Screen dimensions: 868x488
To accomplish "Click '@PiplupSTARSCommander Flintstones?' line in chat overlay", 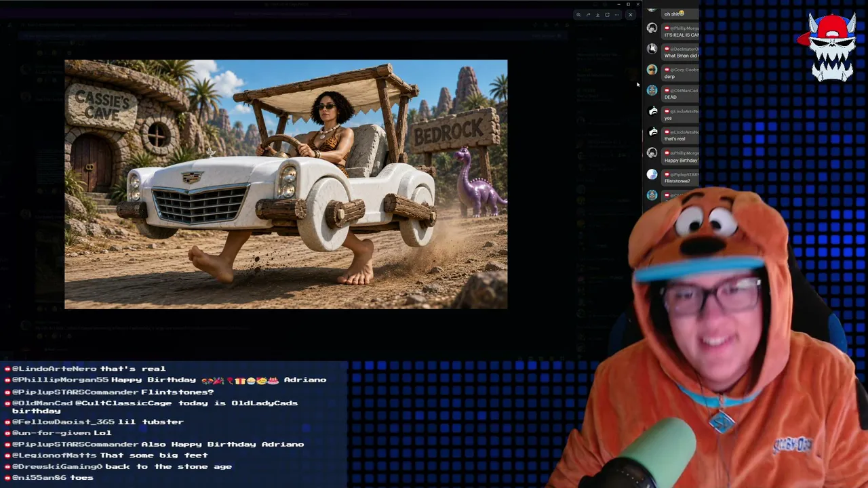I will pyautogui.click(x=110, y=392).
